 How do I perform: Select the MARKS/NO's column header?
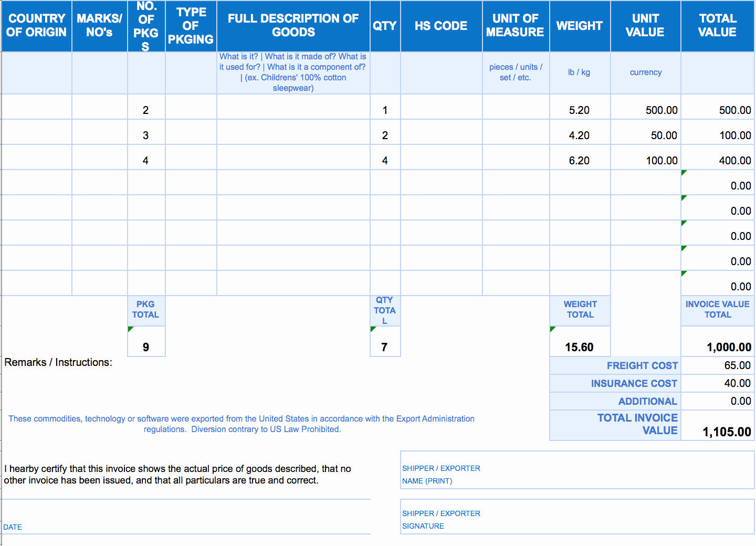coord(100,26)
